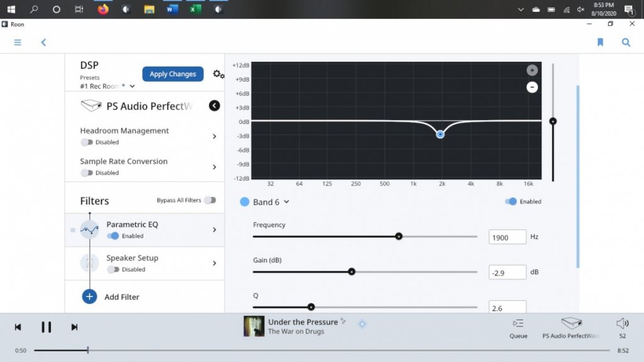
Task: Open the Roon hamburger menu
Action: [17, 42]
